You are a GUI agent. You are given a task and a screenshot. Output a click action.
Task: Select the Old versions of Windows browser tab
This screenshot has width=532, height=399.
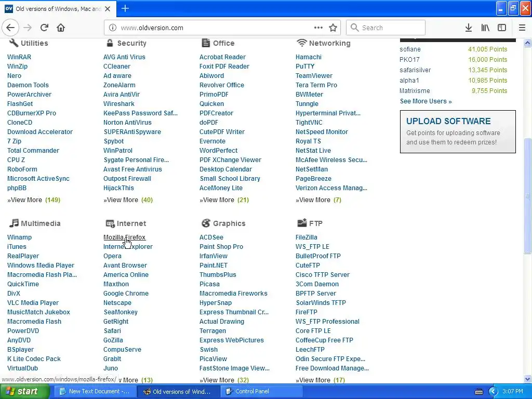point(58,9)
